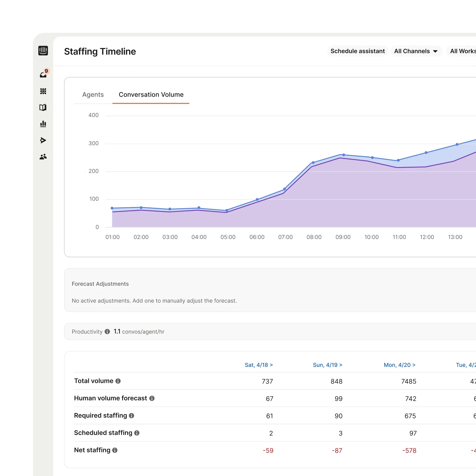Open the Schedule assistant button

357,51
